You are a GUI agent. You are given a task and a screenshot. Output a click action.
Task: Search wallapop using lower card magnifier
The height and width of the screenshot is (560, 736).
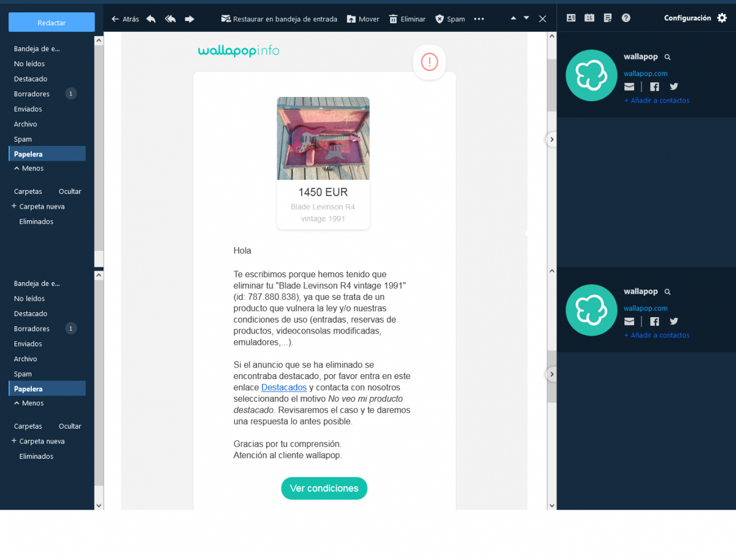pos(668,292)
